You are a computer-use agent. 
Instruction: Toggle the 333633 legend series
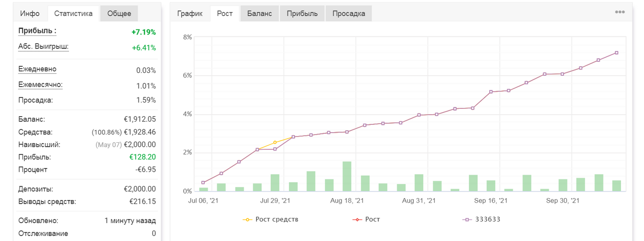coord(481,219)
